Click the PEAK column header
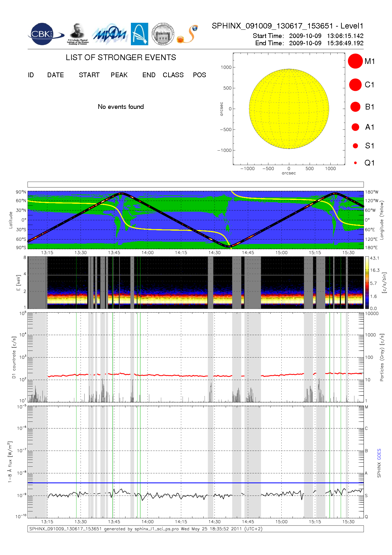The width and height of the screenshot is (392, 555). click(119, 75)
